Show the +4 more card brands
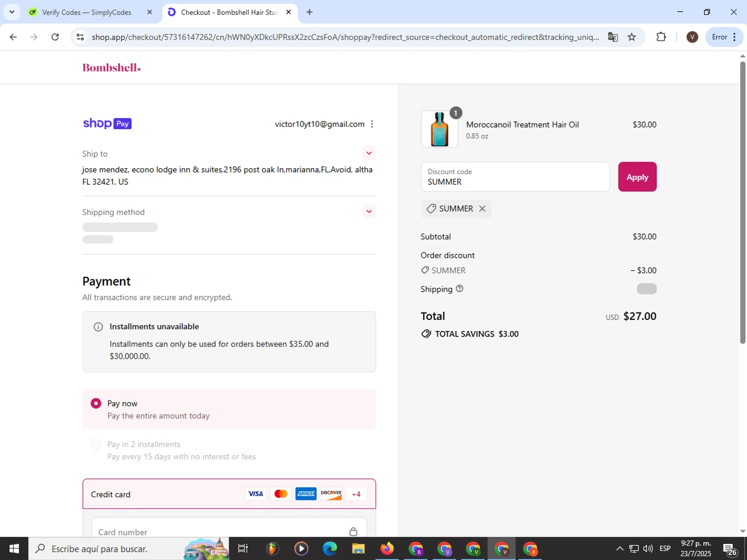The height and width of the screenshot is (560, 747). [356, 494]
